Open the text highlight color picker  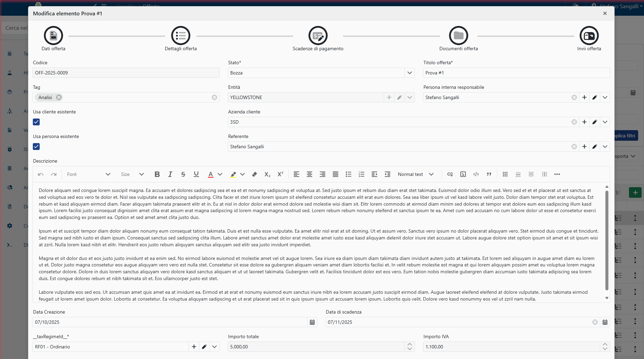[242, 174]
